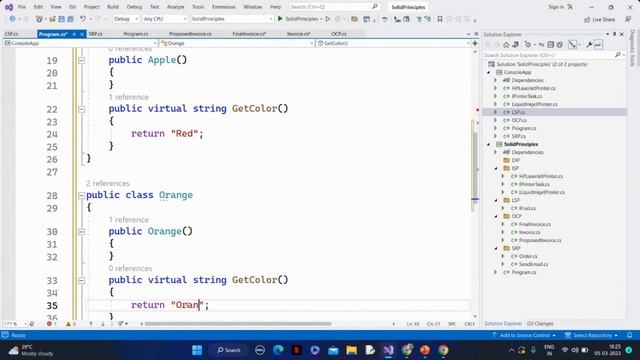Click Show All Files icon in Solution Explorer
Viewport: 640px width, 360px height.
pos(560,45)
